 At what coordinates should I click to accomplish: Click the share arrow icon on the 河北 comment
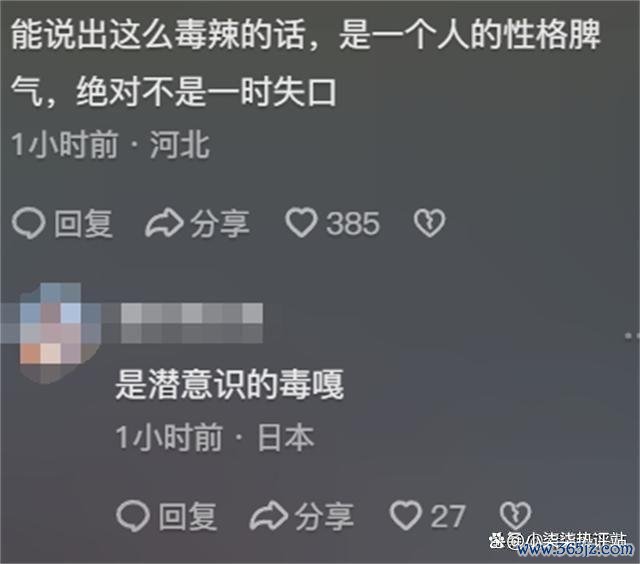pos(164,223)
